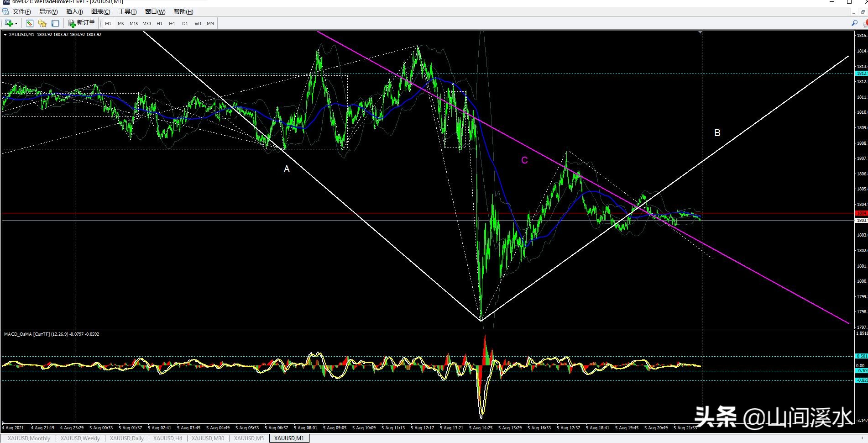This screenshot has height=443, width=868.
Task: Switch to the MN timeframe
Action: coord(210,23)
